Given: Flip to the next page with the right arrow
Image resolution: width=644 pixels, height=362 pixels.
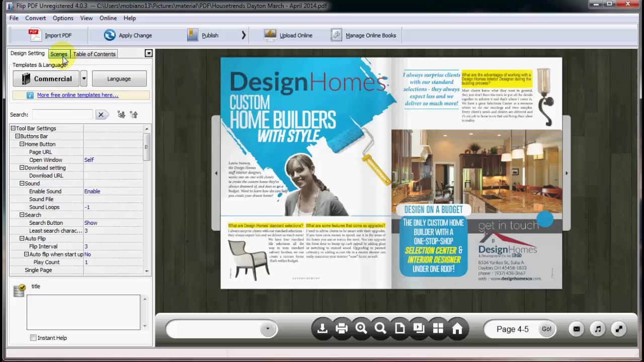Looking at the screenshot, I should (567, 173).
